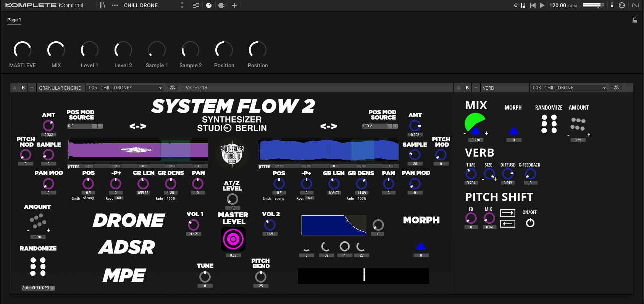Click the purple sample 1 waveform display
Viewport: 644px width, 304px height.
(138, 150)
